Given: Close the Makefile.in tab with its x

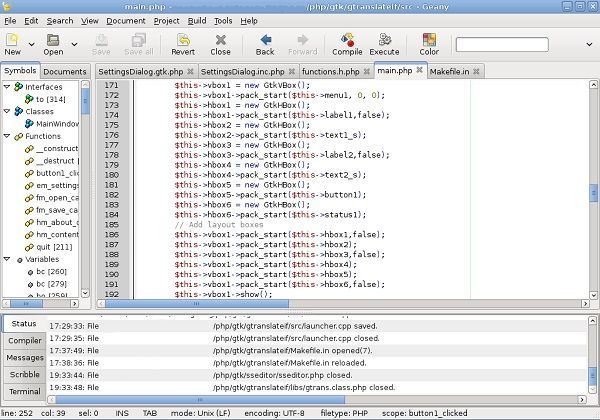Looking at the screenshot, I should tap(476, 72).
